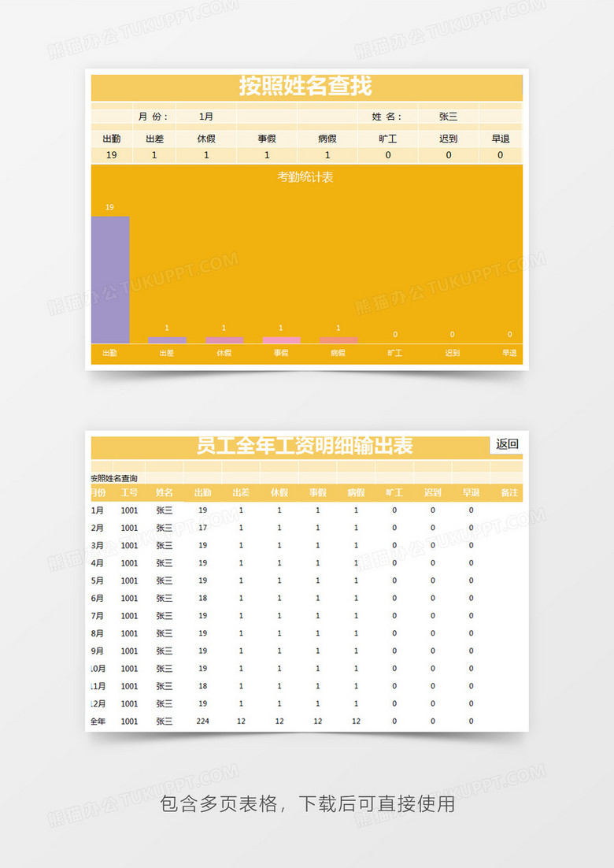The width and height of the screenshot is (614, 868).
Task: Click the tall purple 出勤 bar in the chart
Action: [x=110, y=280]
